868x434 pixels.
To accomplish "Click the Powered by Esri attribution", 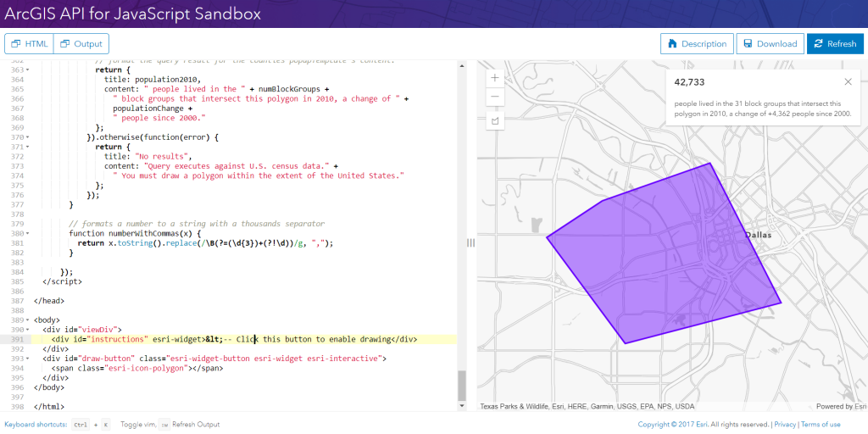I will pyautogui.click(x=842, y=406).
